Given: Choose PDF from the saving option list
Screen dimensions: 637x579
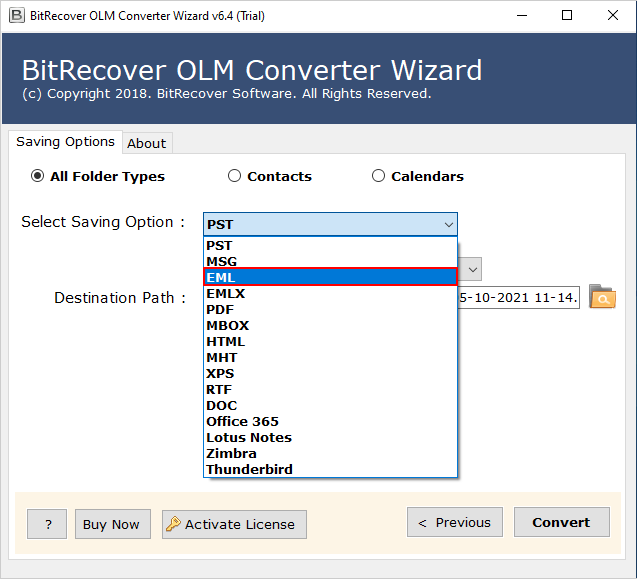Looking at the screenshot, I should (x=330, y=310).
